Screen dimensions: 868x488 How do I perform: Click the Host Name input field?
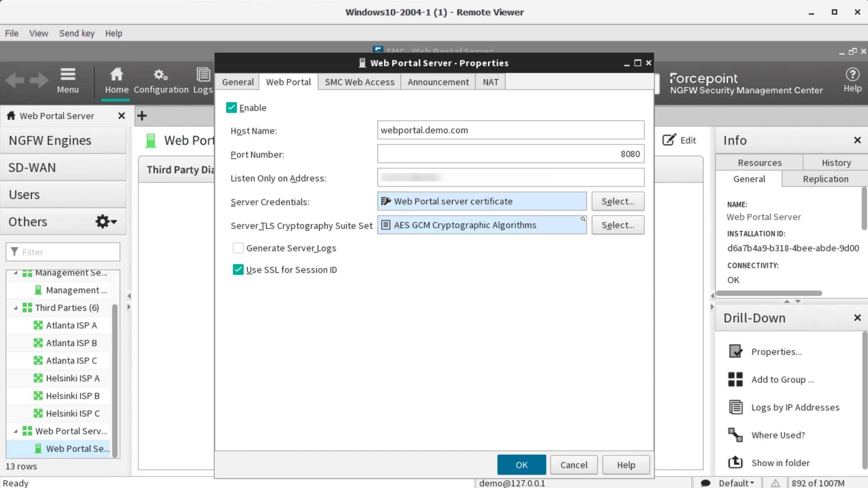point(510,130)
